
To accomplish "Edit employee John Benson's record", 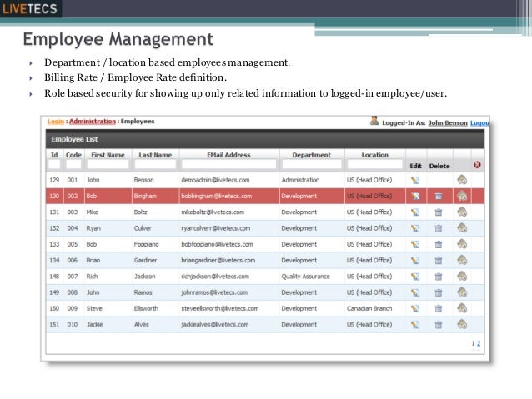I will (415, 180).
